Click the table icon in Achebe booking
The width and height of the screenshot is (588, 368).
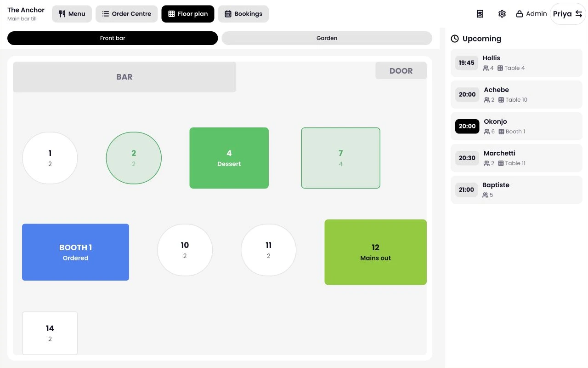tap(501, 100)
